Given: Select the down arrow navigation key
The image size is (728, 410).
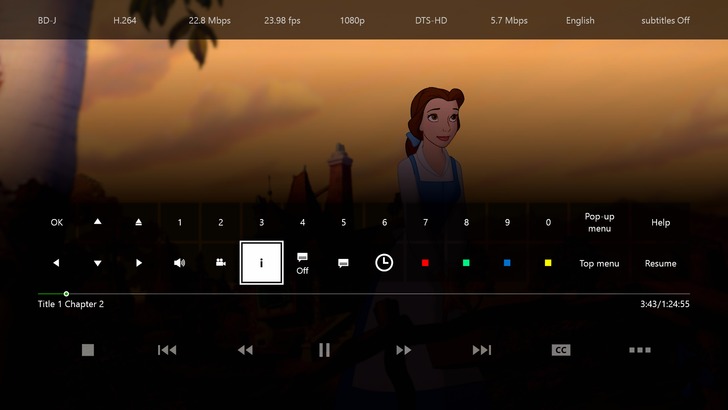Looking at the screenshot, I should [98, 263].
